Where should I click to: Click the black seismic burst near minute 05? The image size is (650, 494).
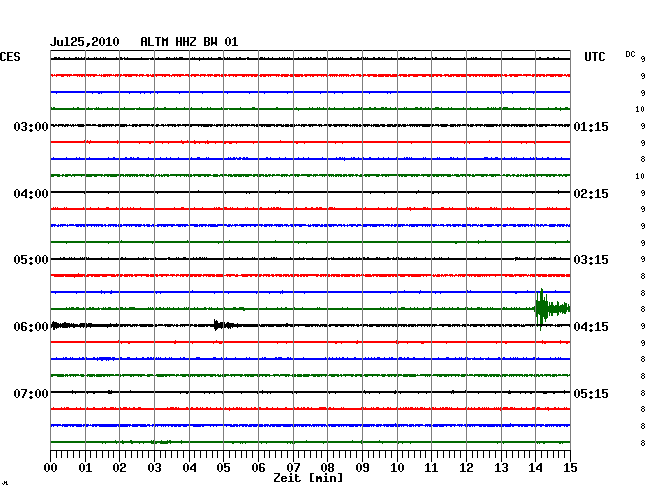click(225, 325)
